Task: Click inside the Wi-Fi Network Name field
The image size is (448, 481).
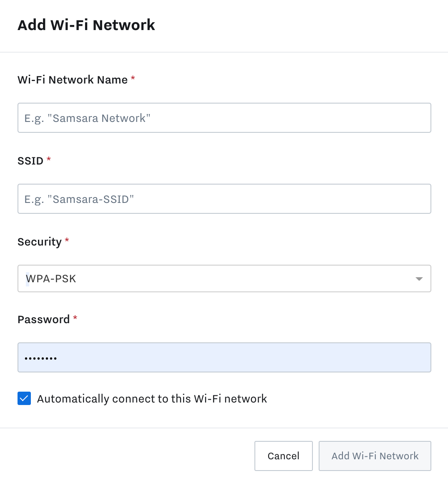Action: pyautogui.click(x=224, y=118)
